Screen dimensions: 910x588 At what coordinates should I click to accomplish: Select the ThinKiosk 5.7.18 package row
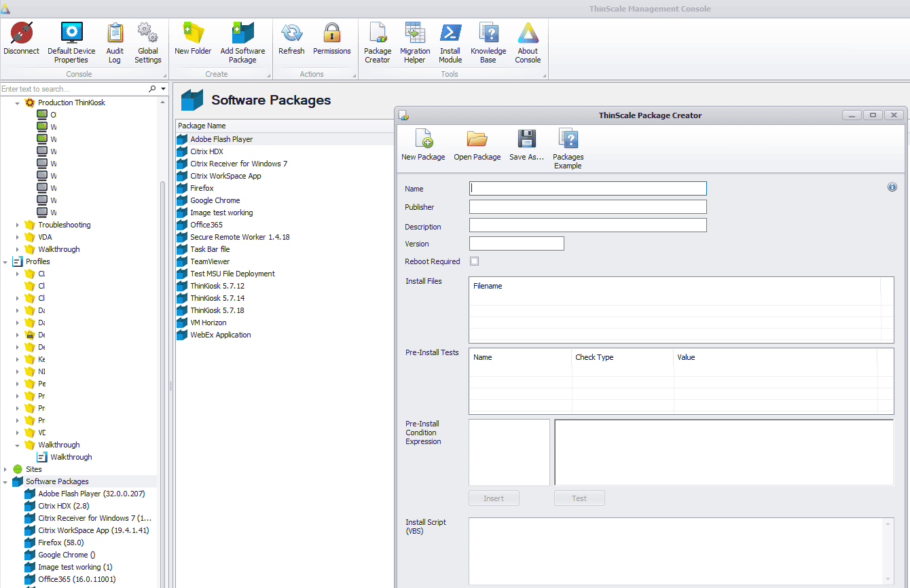click(x=285, y=310)
